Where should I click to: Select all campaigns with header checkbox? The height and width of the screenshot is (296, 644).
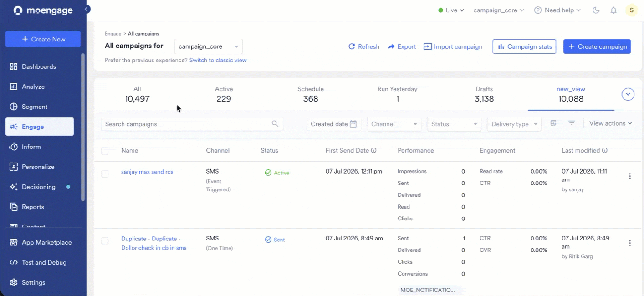105,151
